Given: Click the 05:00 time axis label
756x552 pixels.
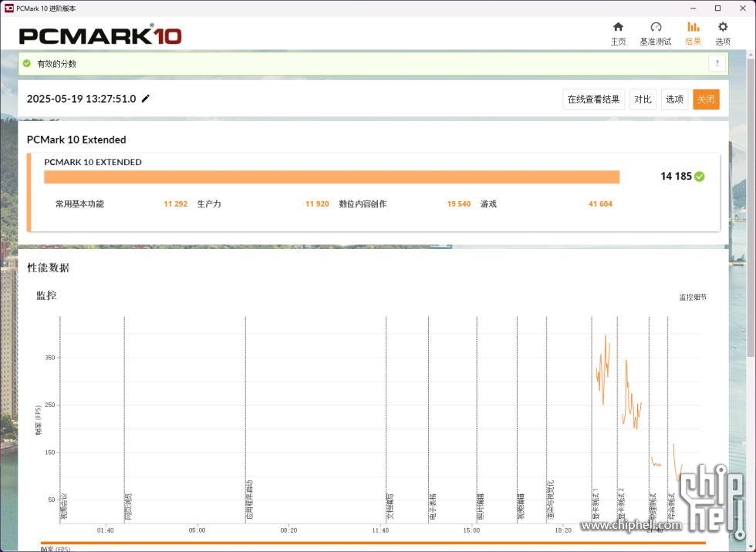Looking at the screenshot, I should click(197, 530).
